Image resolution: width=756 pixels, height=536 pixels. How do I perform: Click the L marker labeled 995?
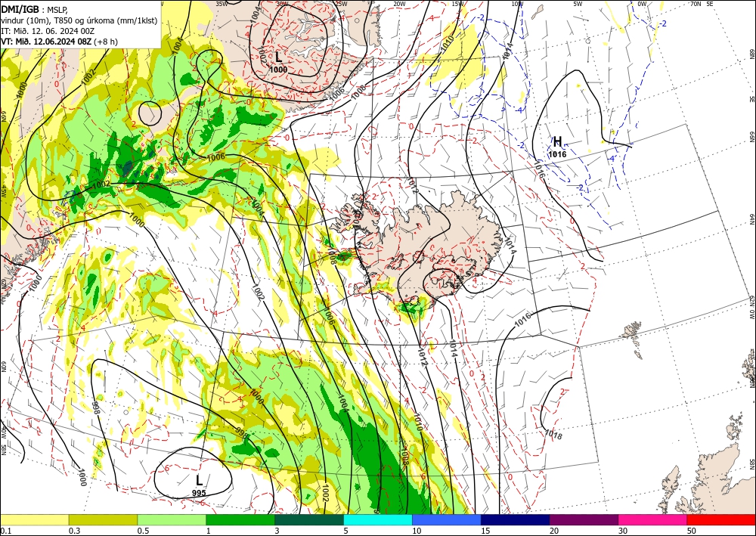pyautogui.click(x=199, y=479)
